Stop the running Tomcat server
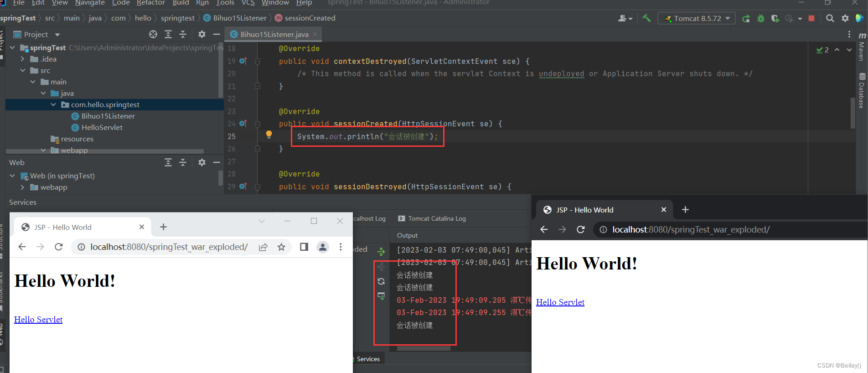868x373 pixels. [x=811, y=18]
